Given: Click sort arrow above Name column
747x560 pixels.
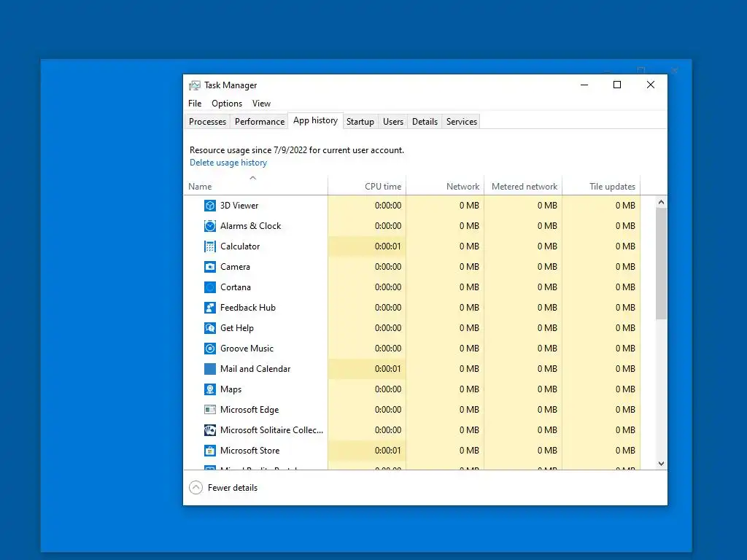Looking at the screenshot, I should 253,178.
